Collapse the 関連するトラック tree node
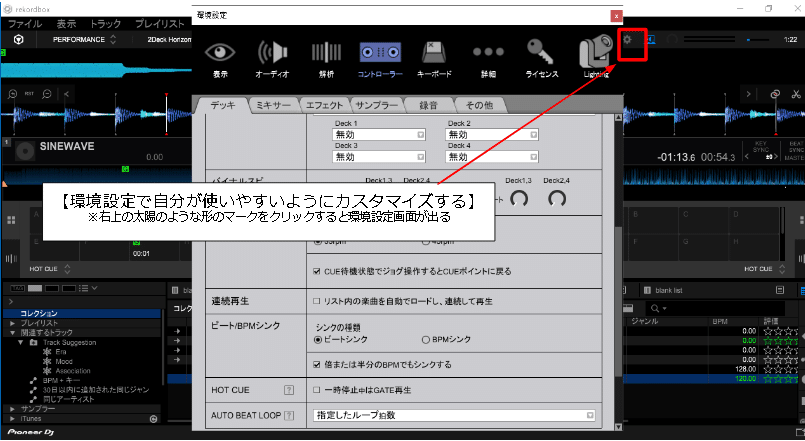Image resolution: width=805 pixels, height=441 pixels. point(12,333)
